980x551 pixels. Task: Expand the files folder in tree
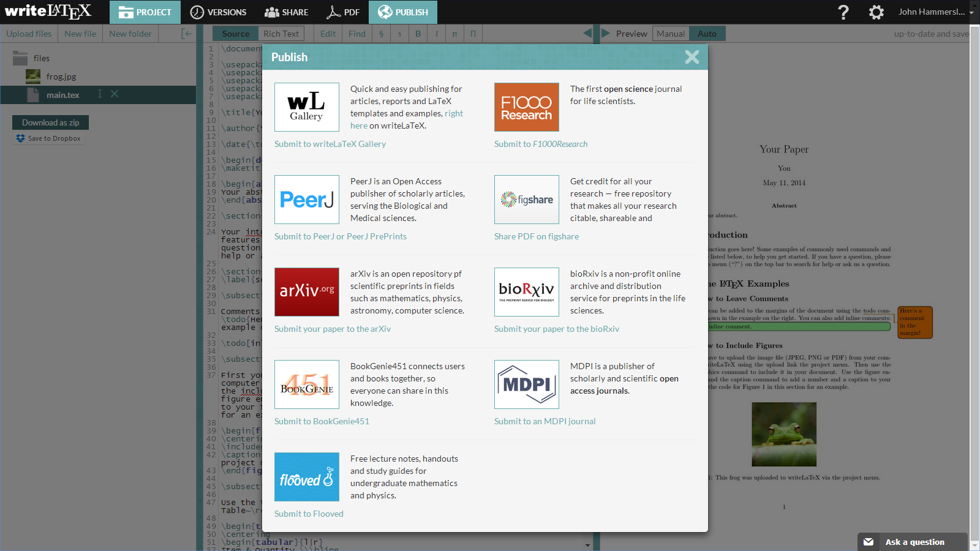coord(21,58)
